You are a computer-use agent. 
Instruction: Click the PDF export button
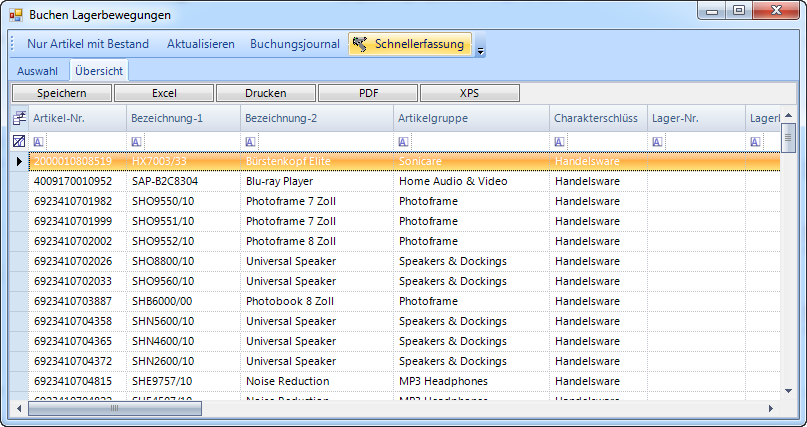pos(368,93)
